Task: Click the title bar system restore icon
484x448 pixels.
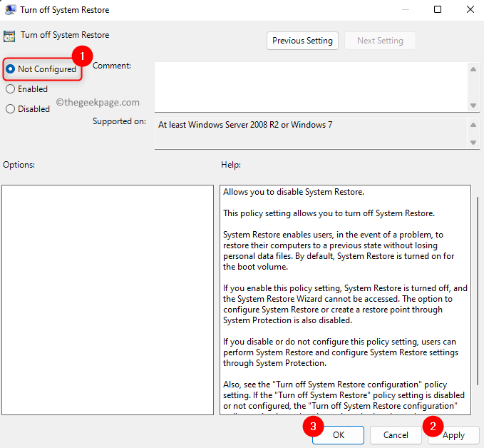Action: point(10,9)
